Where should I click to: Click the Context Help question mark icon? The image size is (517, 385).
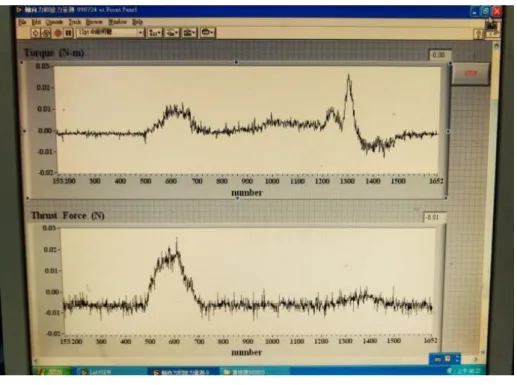coord(478,34)
